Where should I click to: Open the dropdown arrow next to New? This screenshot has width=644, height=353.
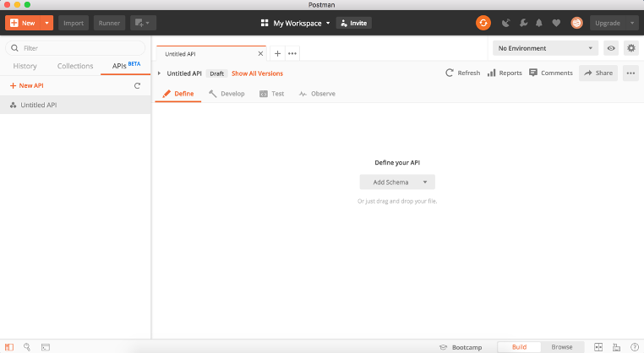[x=46, y=23]
